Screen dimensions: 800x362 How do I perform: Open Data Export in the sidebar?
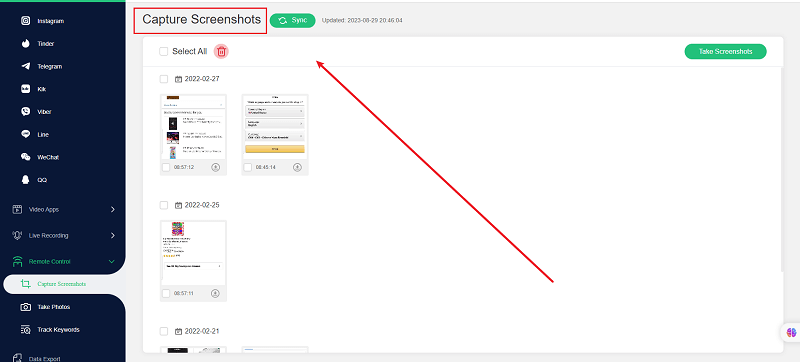(37, 358)
